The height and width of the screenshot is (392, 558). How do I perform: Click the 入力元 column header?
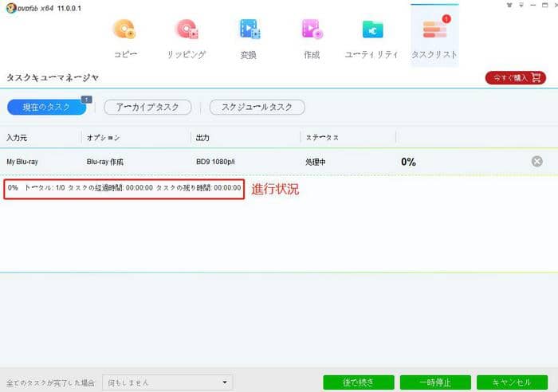tap(18, 138)
